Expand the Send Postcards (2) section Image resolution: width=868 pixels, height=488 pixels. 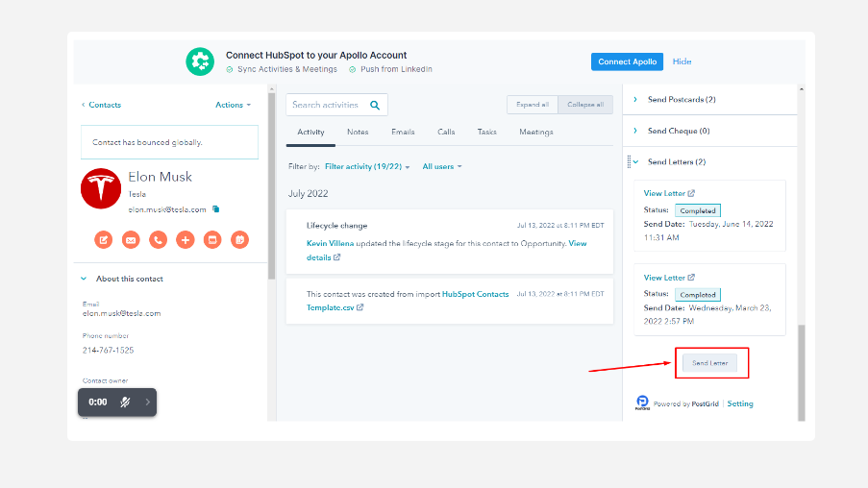635,100
